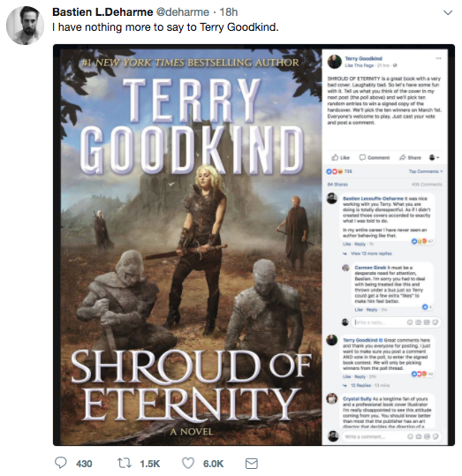Open the @deharme handle link
The image size is (462, 476).
[x=183, y=12]
